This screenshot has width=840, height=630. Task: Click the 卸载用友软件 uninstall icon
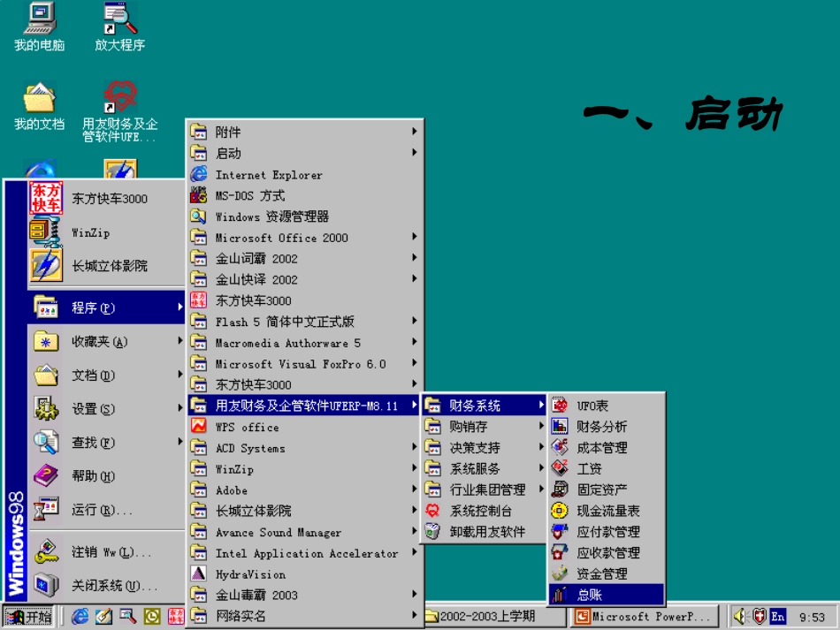click(x=432, y=532)
